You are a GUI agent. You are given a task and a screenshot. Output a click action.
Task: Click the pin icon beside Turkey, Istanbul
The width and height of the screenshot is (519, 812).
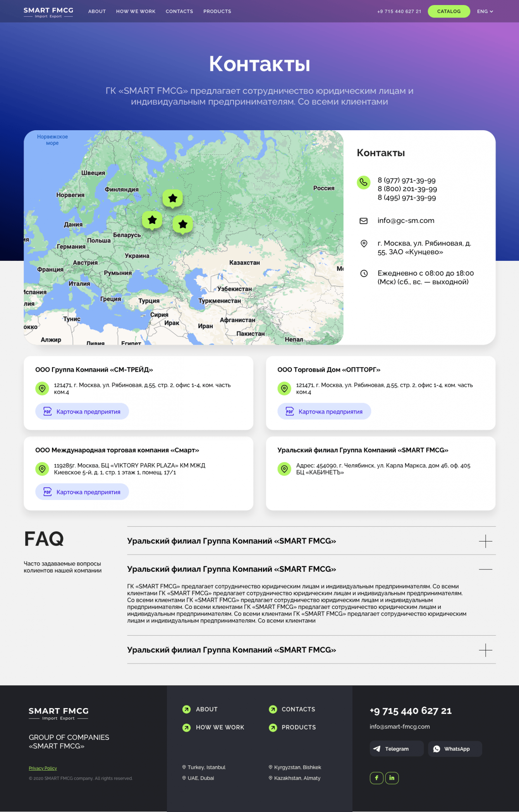pyautogui.click(x=184, y=767)
